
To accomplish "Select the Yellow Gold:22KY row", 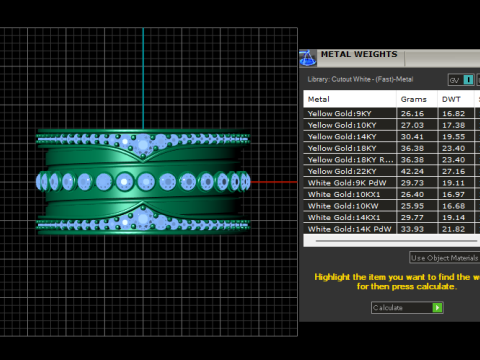I will pos(392,171).
